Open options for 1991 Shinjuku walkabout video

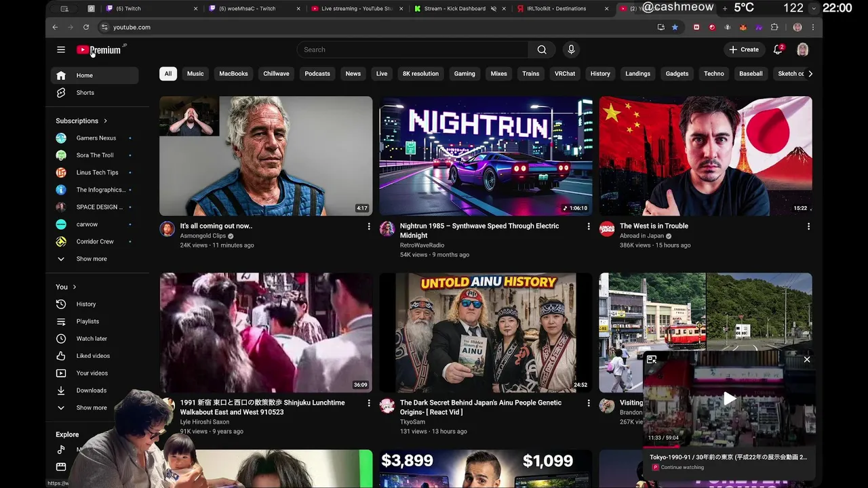(369, 403)
